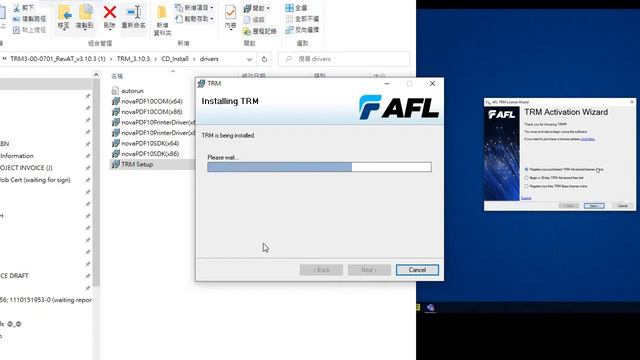Close the TRM Activation Wizard window
This screenshot has height=360, width=640.
click(x=632, y=102)
